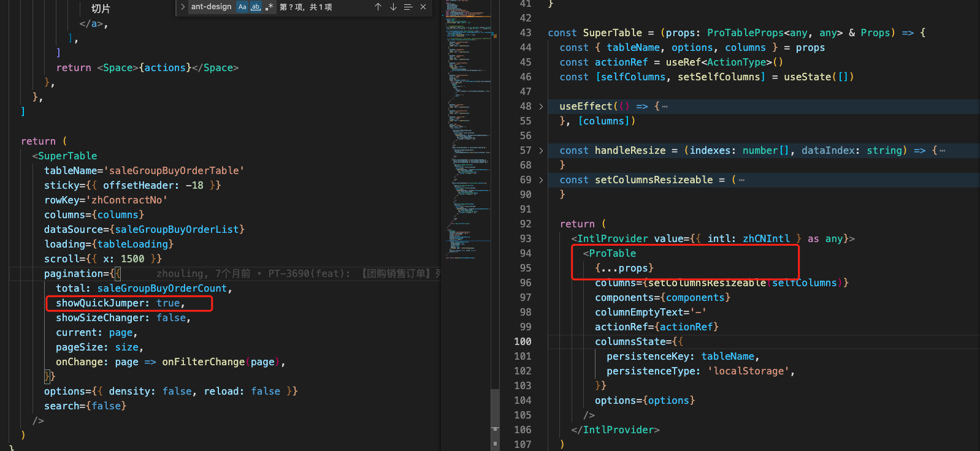Click 'scroll={{ x: 1500 }}' line
This screenshot has height=451, width=980.
(x=103, y=259)
